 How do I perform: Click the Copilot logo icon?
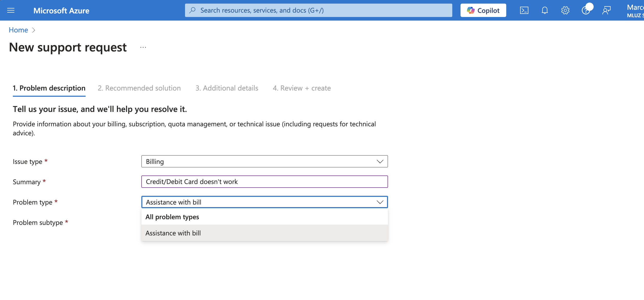point(471,10)
